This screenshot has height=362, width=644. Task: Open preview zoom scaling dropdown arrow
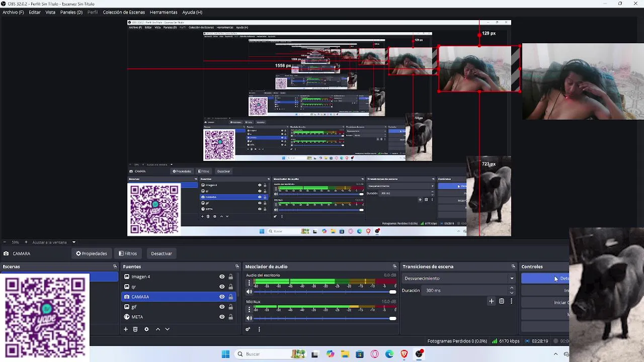(73, 242)
